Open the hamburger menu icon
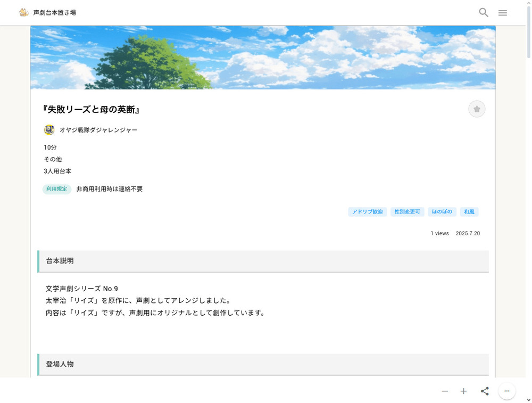This screenshot has width=532, height=403. pyautogui.click(x=503, y=13)
